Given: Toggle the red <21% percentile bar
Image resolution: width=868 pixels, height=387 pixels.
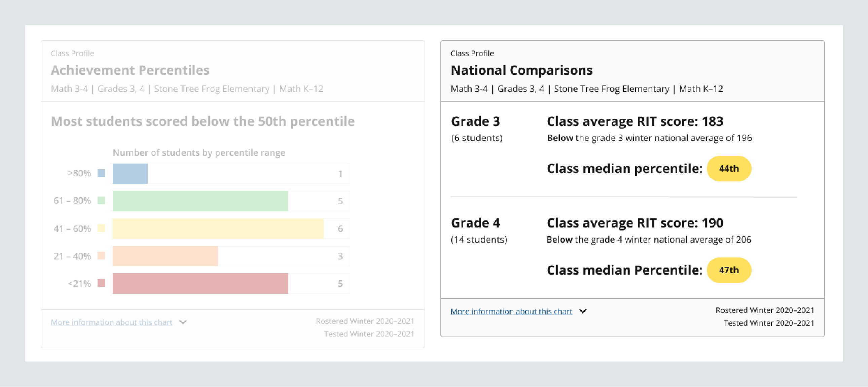Looking at the screenshot, I should click(x=201, y=284).
